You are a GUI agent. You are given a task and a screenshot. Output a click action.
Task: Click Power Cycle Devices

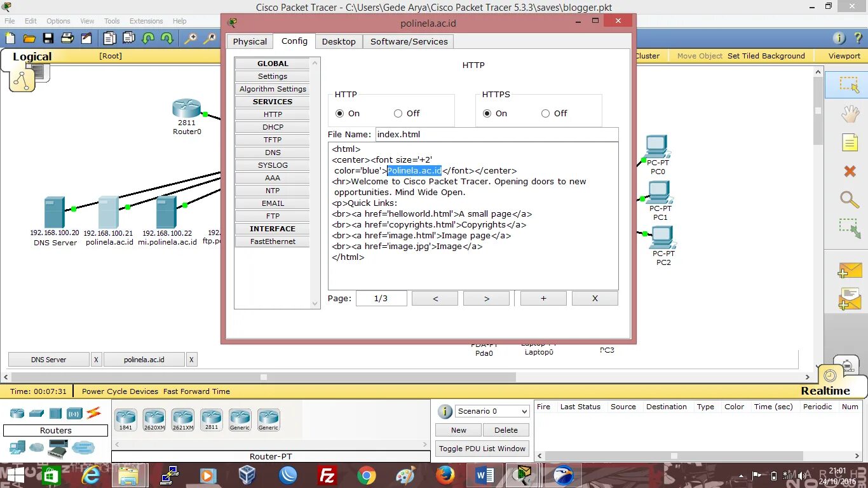120,391
